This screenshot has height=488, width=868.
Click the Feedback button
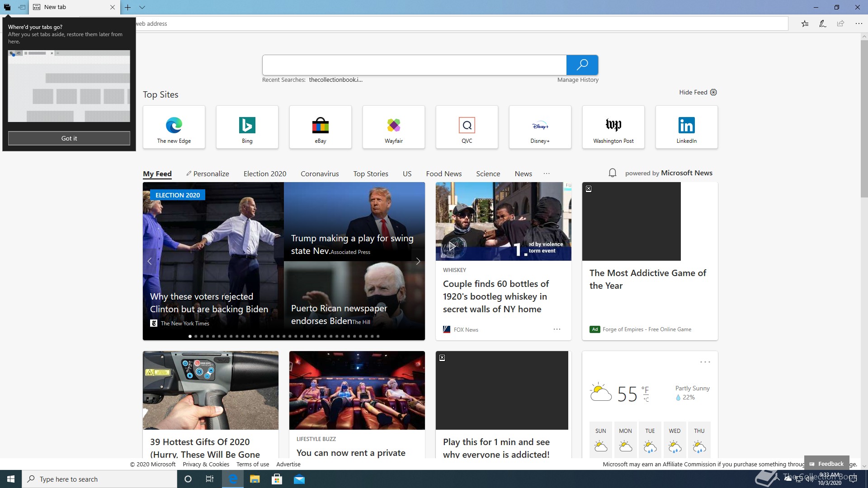click(826, 464)
